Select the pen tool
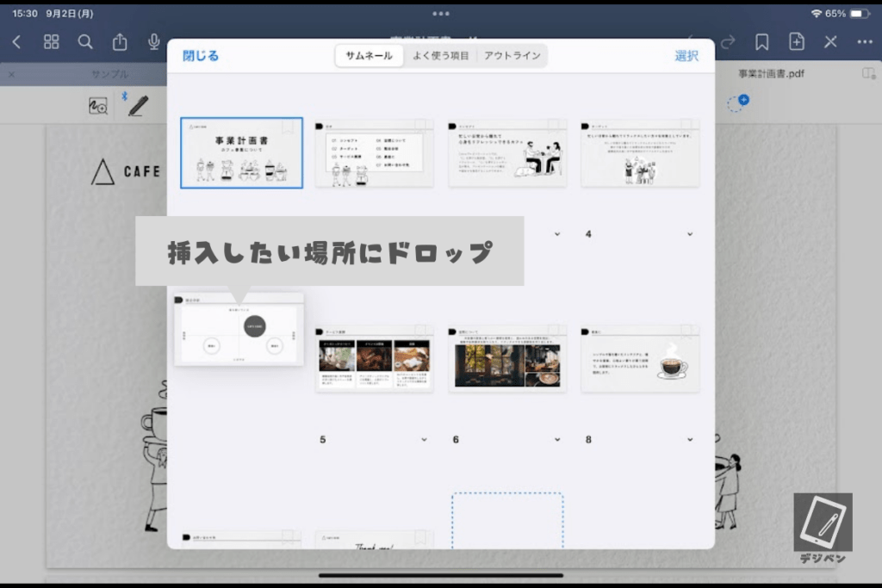Viewport: 882px width, 588px height. pos(138,106)
